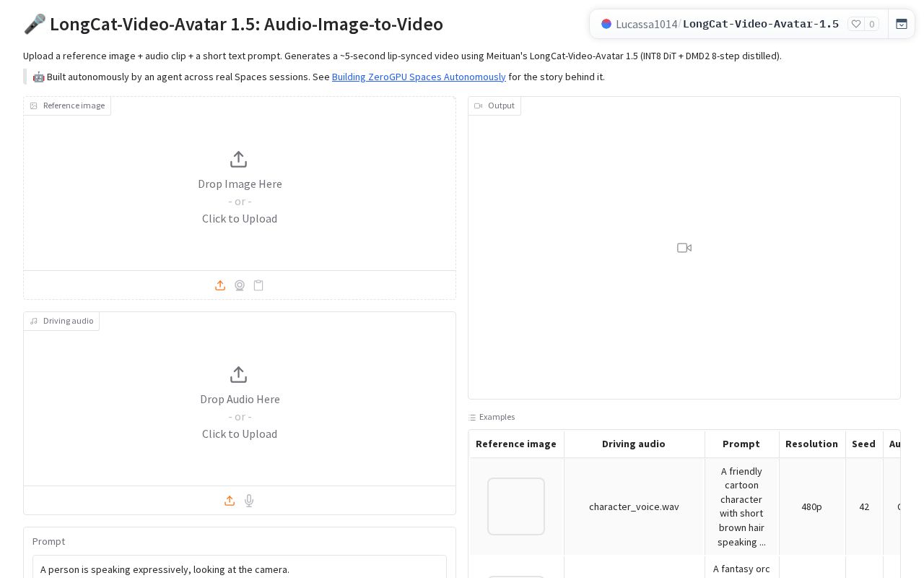This screenshot has width=924, height=578.
Task: Open LongCat-Video-Avatar-1.5 Space link
Action: [x=761, y=24]
